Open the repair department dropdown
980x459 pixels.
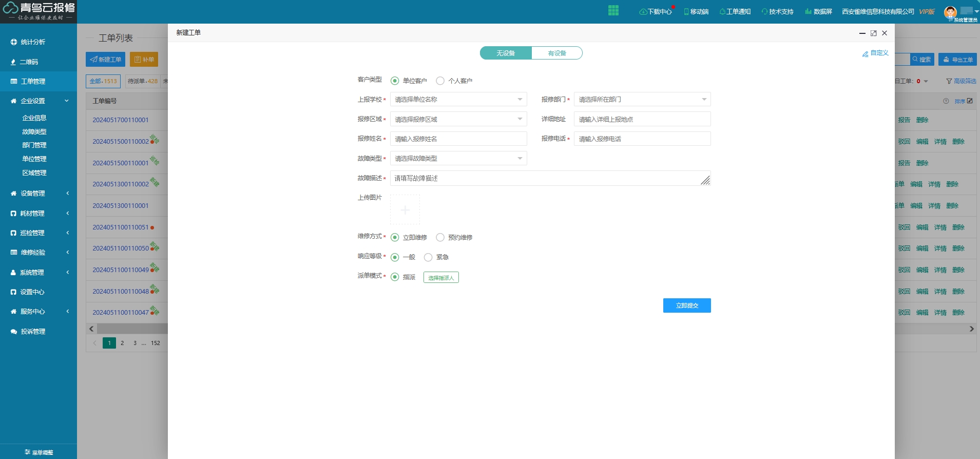642,99
